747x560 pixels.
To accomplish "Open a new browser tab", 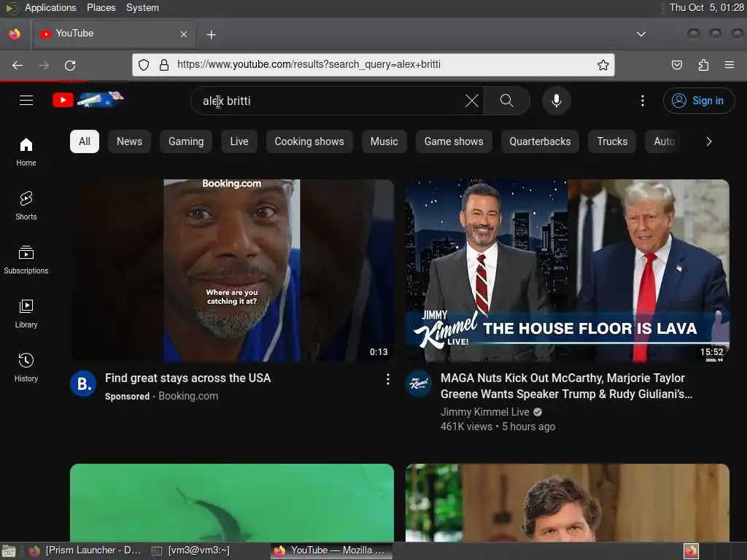I will pos(211,35).
